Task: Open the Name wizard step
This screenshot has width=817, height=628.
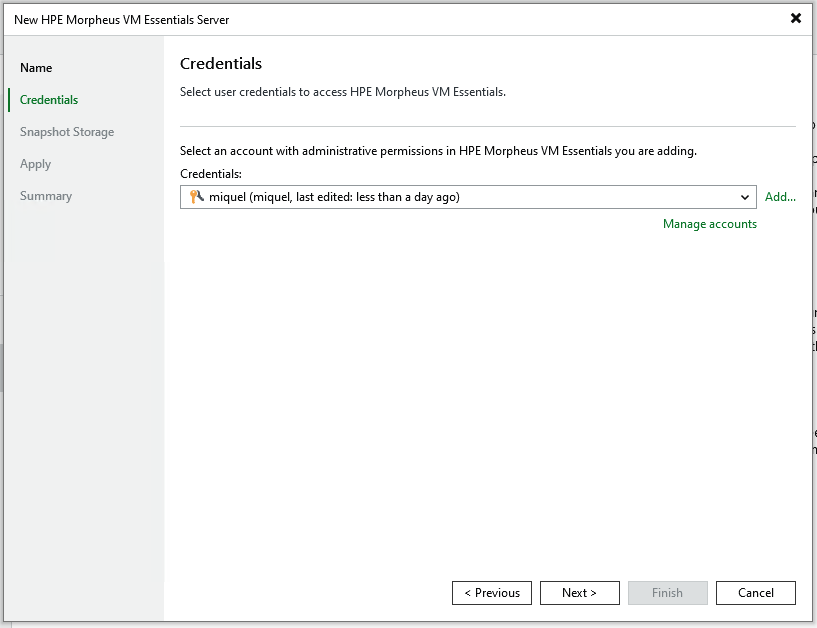Action: coord(36,68)
